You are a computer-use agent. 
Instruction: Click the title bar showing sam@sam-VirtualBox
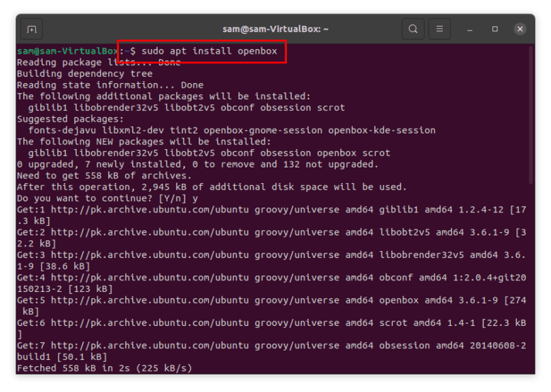coord(275,29)
